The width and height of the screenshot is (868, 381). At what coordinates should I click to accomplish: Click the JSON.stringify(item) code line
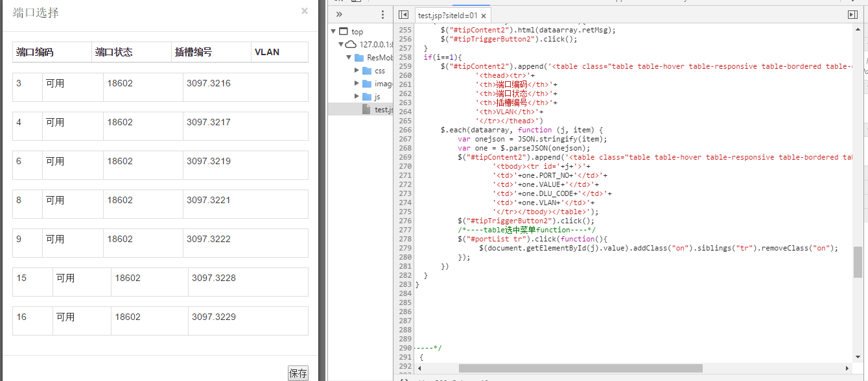[x=532, y=139]
